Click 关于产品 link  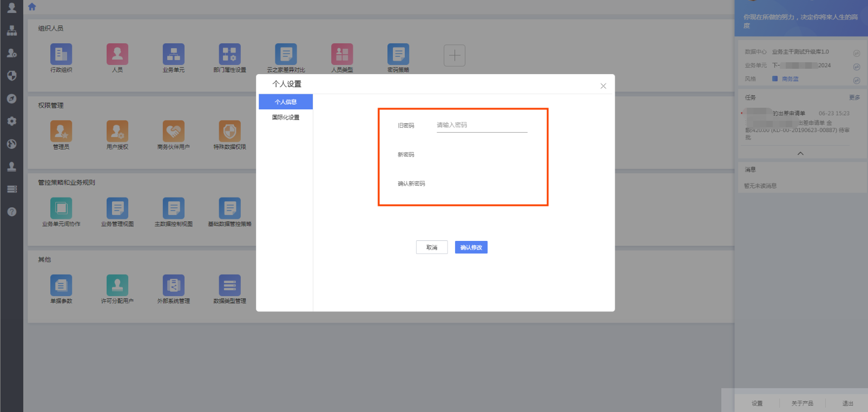click(x=802, y=403)
